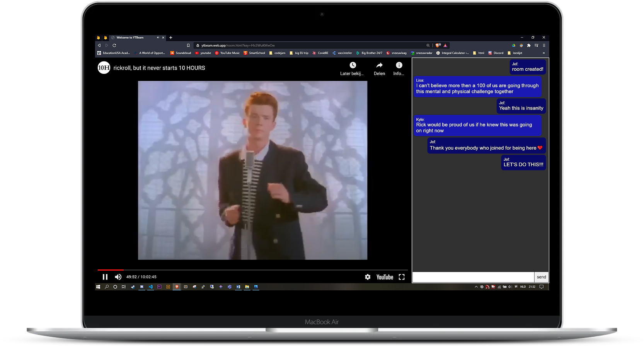Pause the rickroll video
Viewport: 644px width, 346px height.
point(105,277)
